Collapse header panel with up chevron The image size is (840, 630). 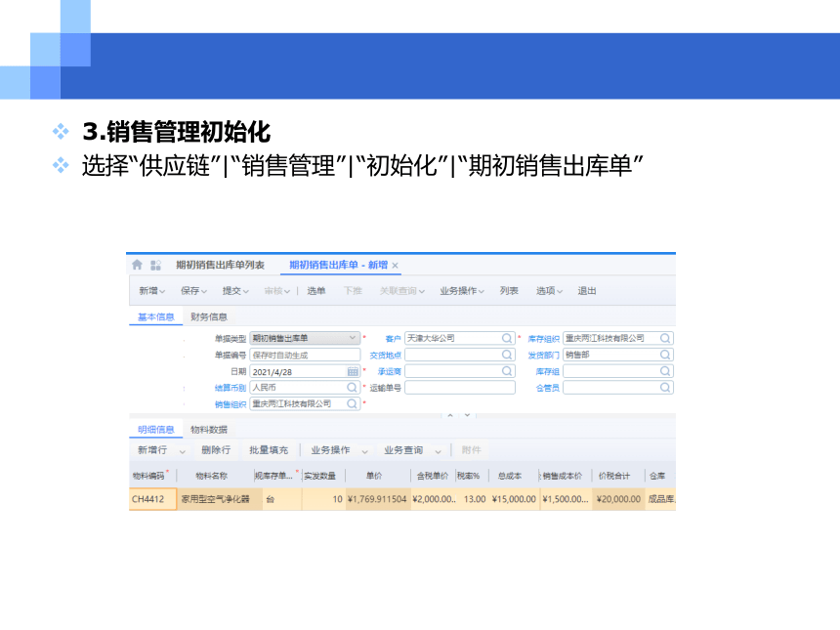[450, 415]
